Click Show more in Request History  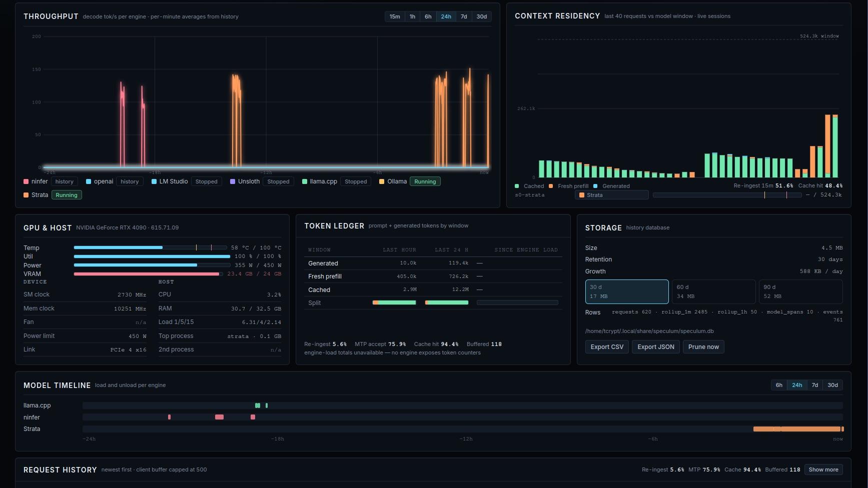pyautogui.click(x=823, y=469)
